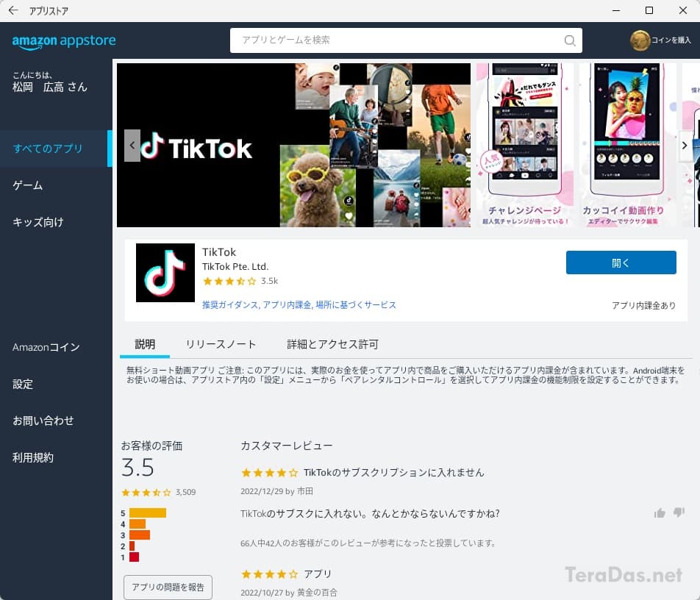The height and width of the screenshot is (600, 700).
Task: Click the user name 松岡 広高 さん
Action: point(50,87)
